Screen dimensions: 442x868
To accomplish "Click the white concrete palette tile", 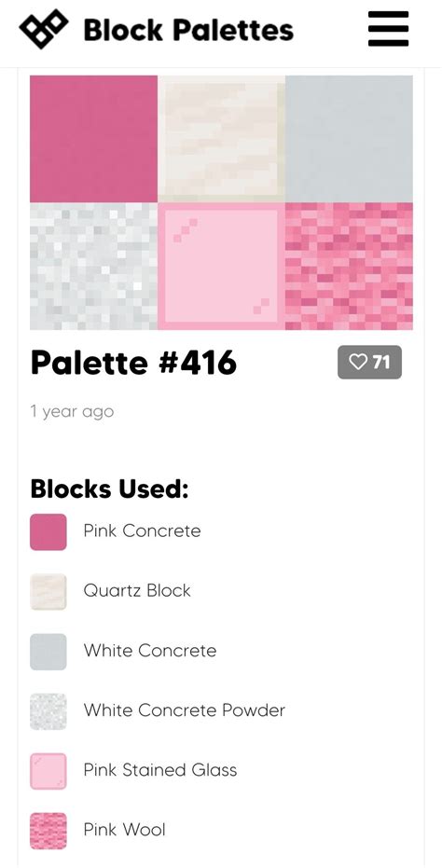I will pyautogui.click(x=349, y=139).
